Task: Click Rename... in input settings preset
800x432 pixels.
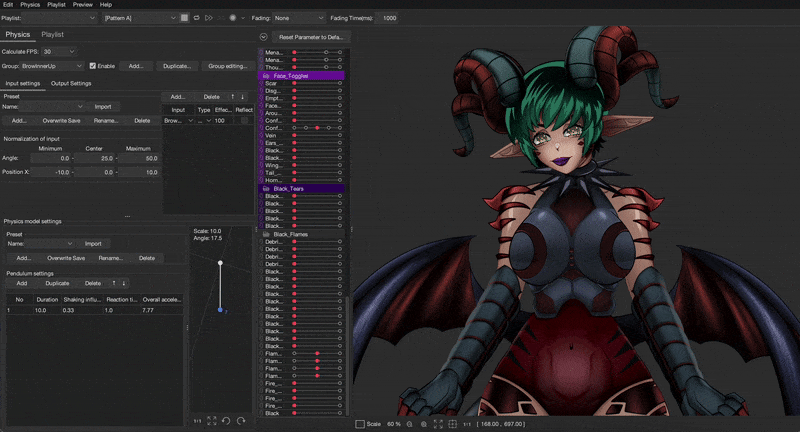Action: pyautogui.click(x=106, y=120)
